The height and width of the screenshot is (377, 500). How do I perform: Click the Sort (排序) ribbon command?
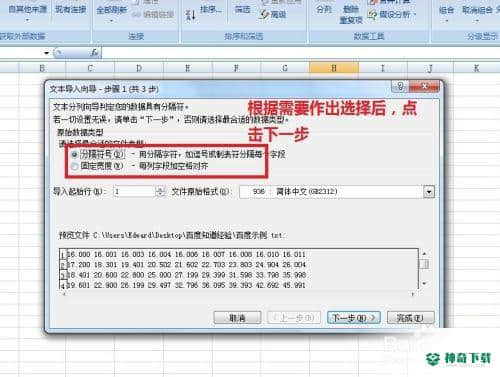(210, 9)
